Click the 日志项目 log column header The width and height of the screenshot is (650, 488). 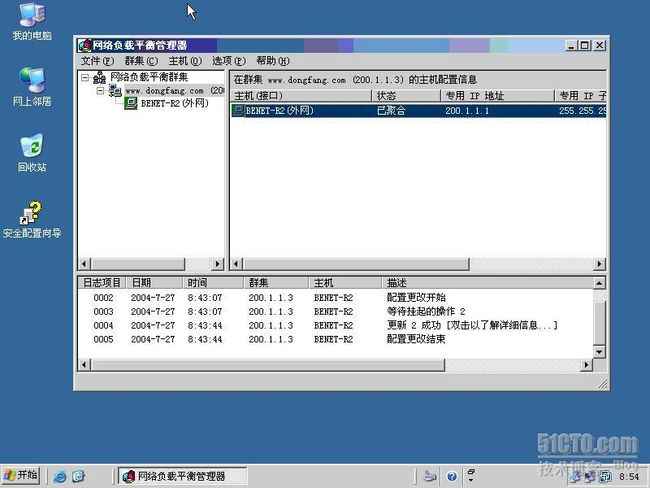(x=102, y=283)
